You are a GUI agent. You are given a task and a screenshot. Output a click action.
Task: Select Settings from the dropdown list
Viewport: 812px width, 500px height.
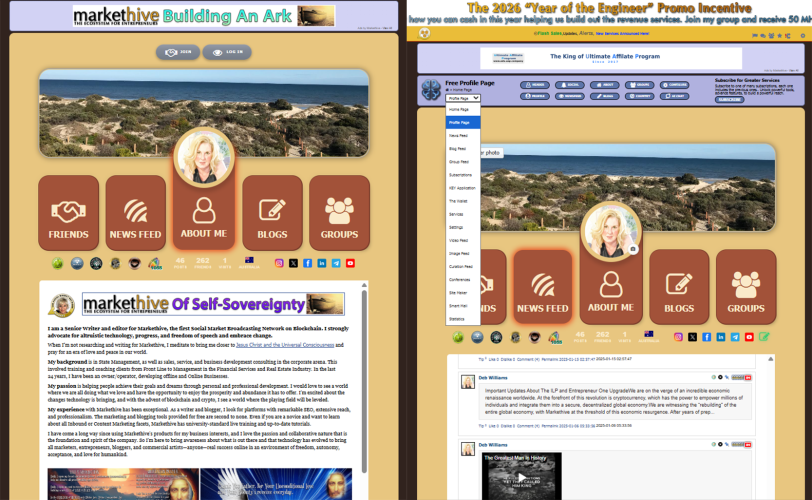[x=456, y=227]
